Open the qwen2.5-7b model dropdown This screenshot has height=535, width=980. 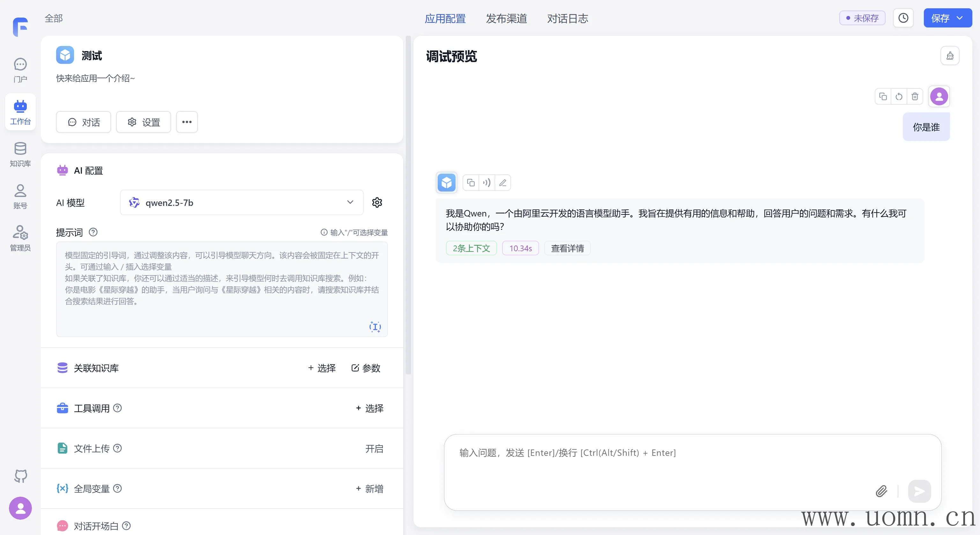coord(241,203)
